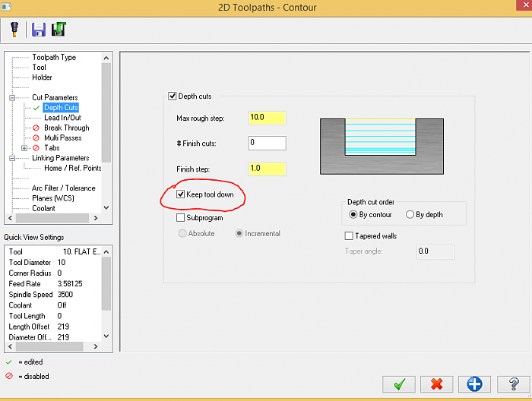Select the Incremental radio button

[x=239, y=234]
